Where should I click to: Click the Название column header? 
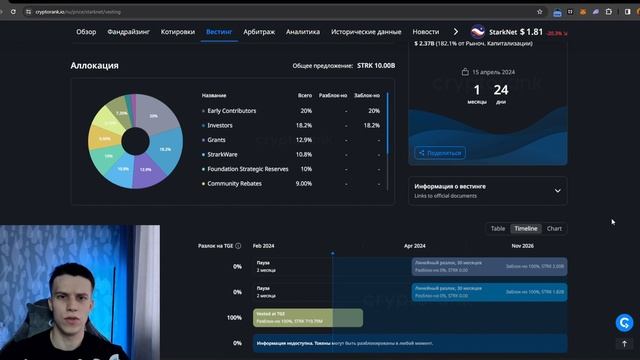click(214, 96)
